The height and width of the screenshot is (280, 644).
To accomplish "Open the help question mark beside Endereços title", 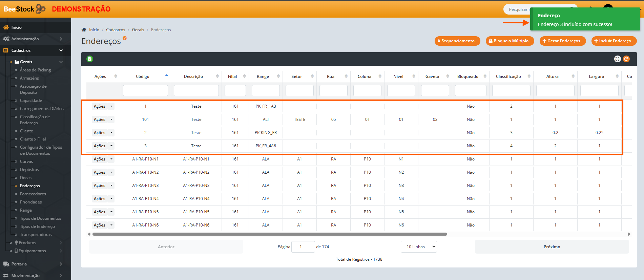I will coord(125,38).
